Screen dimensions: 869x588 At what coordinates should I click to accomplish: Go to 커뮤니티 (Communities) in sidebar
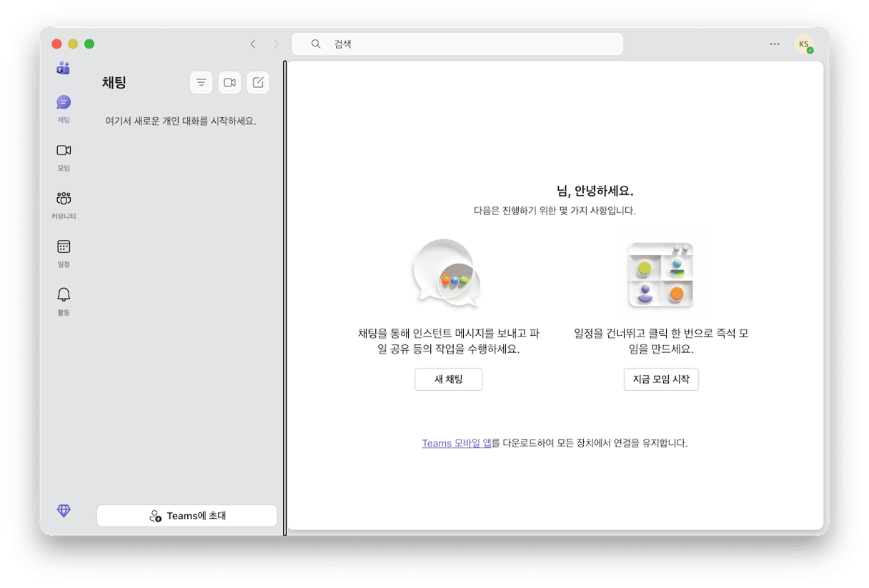point(64,204)
